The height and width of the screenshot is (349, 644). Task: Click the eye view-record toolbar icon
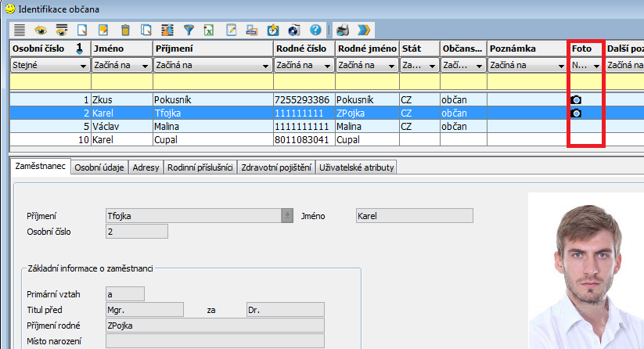pos(40,31)
